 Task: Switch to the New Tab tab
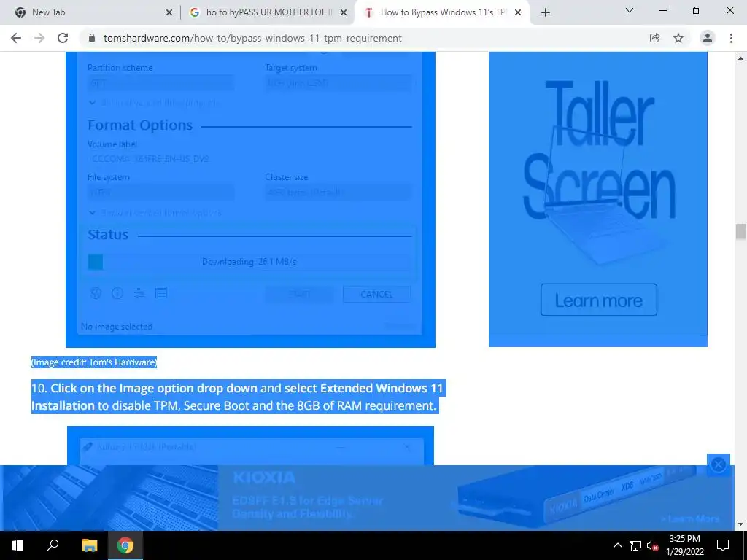pos(90,12)
